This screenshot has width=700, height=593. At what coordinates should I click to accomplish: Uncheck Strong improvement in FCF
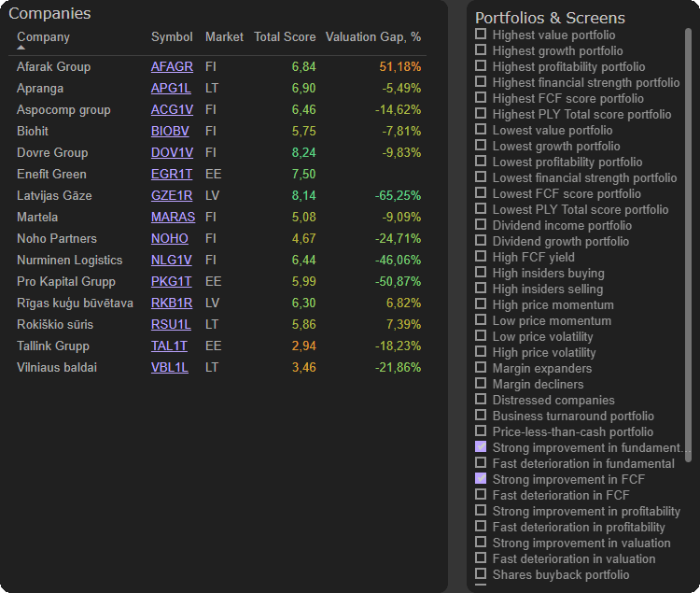tap(481, 479)
